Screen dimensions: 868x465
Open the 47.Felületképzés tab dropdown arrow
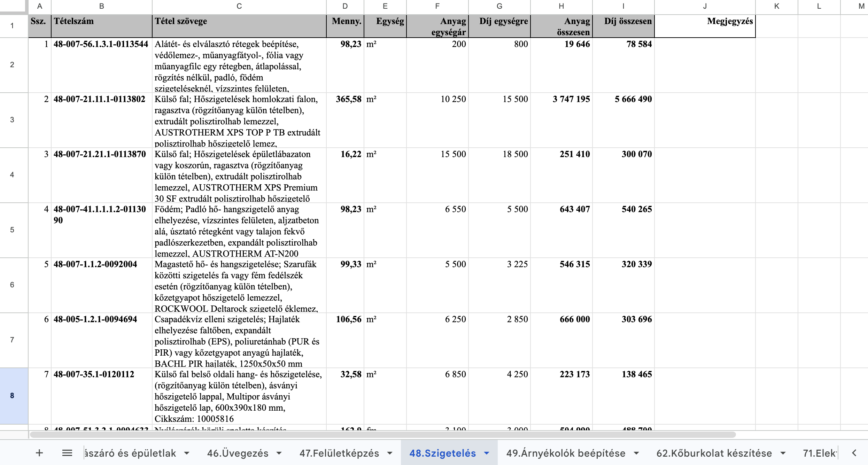pos(390,453)
